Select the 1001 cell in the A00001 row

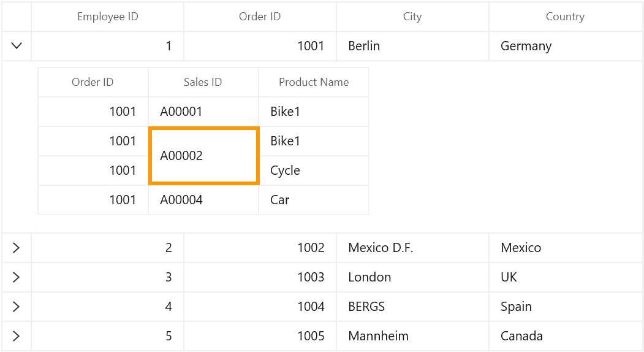coord(93,112)
